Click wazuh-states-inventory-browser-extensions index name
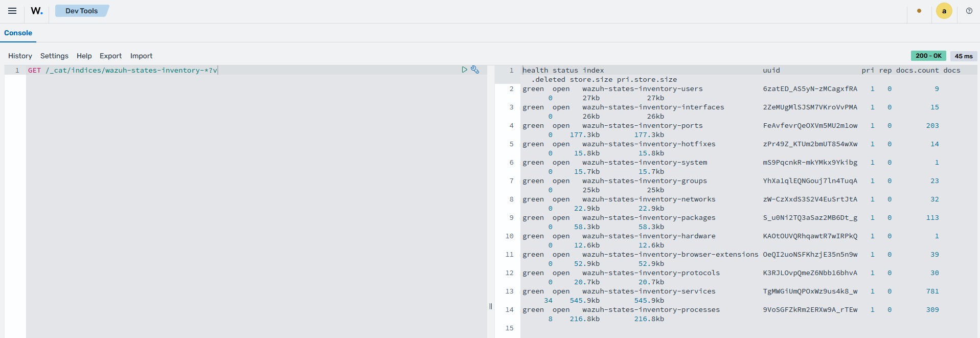Image resolution: width=980 pixels, height=338 pixels. click(x=670, y=254)
